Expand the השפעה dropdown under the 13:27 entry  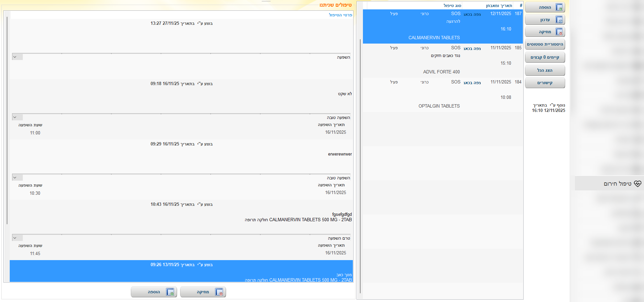point(15,57)
